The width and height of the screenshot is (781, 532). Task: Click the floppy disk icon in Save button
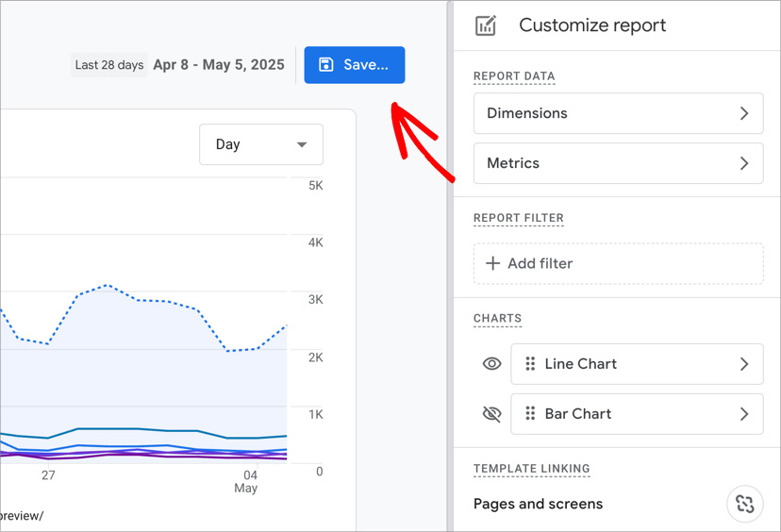tap(325, 65)
